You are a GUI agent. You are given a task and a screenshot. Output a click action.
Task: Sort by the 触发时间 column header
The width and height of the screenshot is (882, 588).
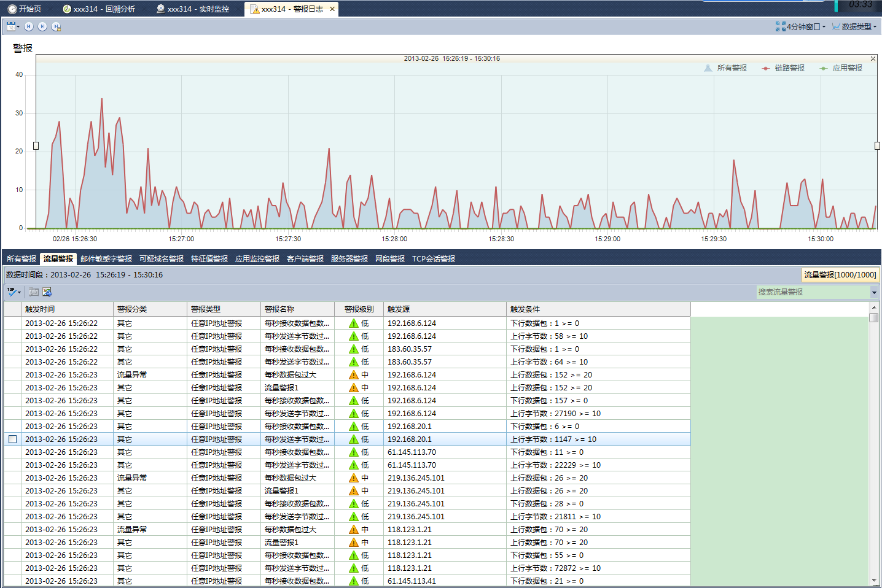(40, 309)
